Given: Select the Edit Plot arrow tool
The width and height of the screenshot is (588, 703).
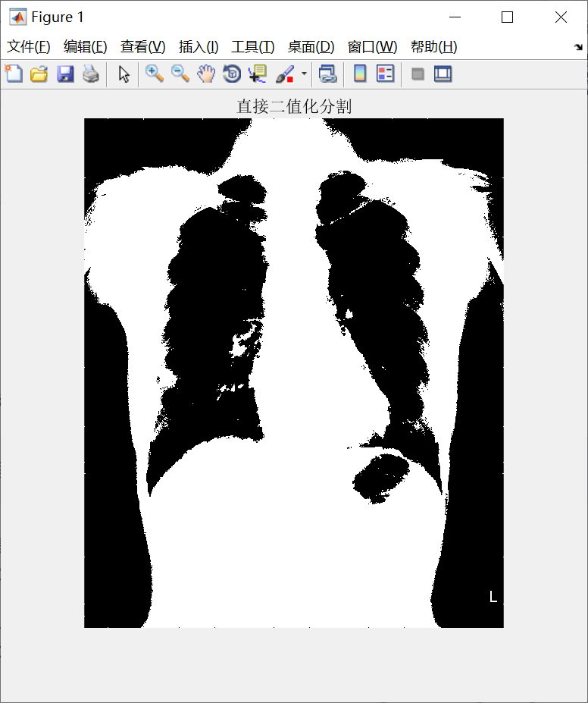Looking at the screenshot, I should click(x=124, y=74).
